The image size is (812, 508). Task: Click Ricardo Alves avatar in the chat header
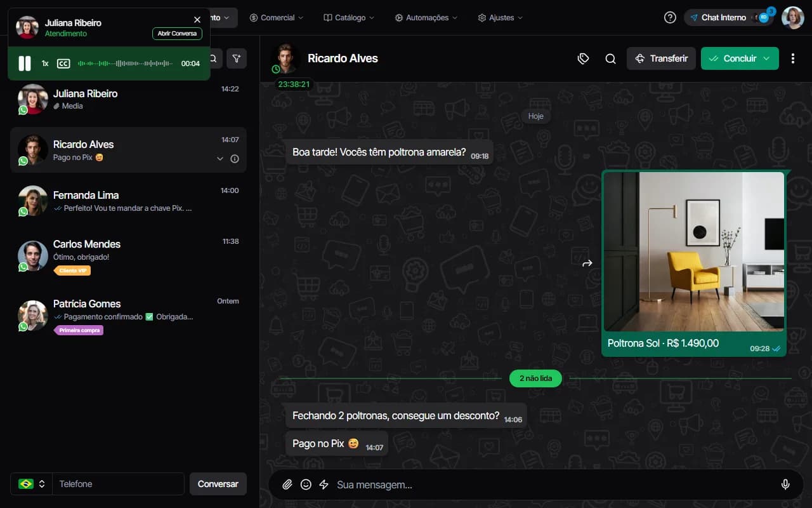pyautogui.click(x=286, y=58)
